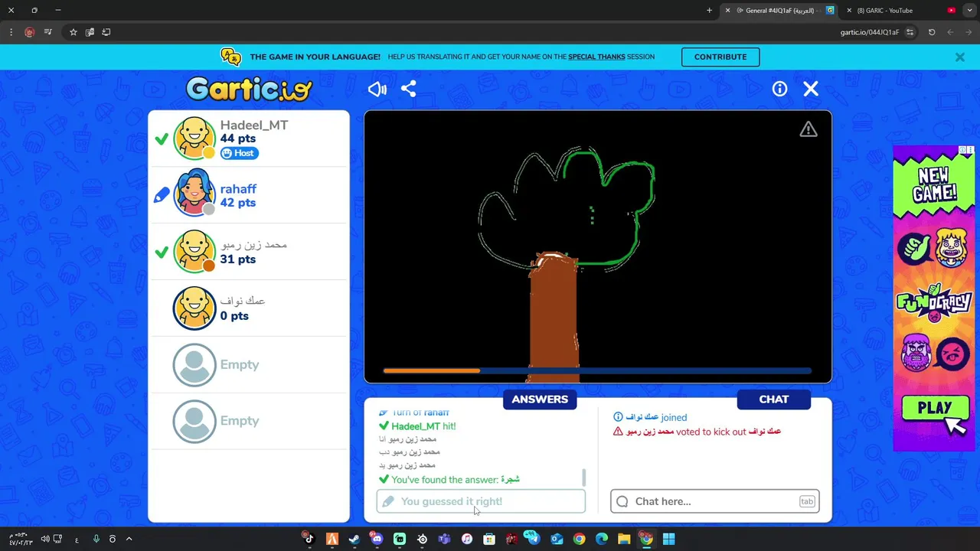980x551 pixels.
Task: Click the first Empty player slot
Action: tap(248, 364)
